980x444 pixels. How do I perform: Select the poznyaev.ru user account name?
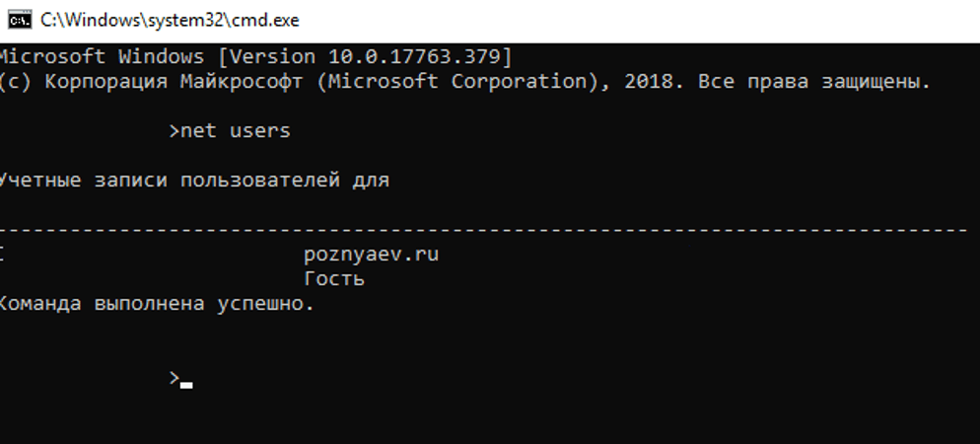371,255
